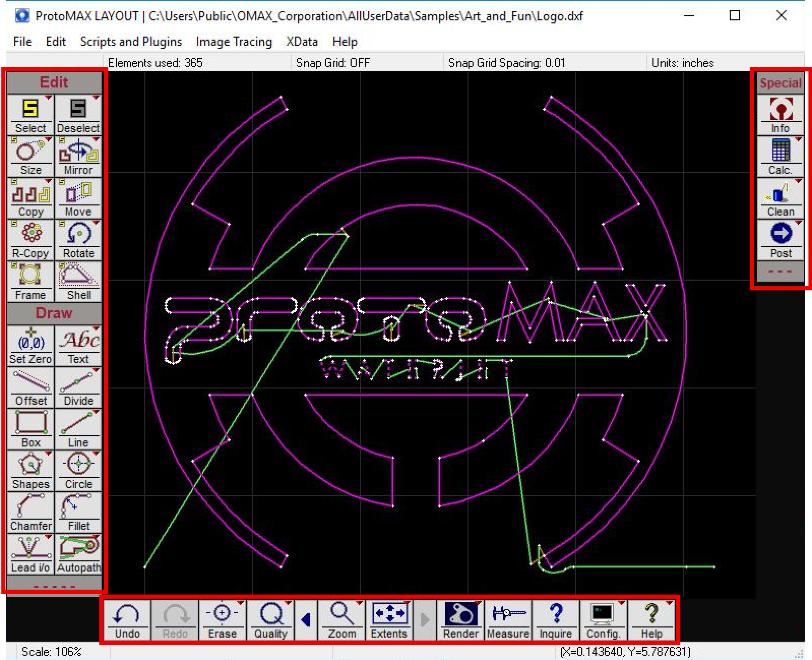
Task: Open the XData menu
Action: coord(302,42)
